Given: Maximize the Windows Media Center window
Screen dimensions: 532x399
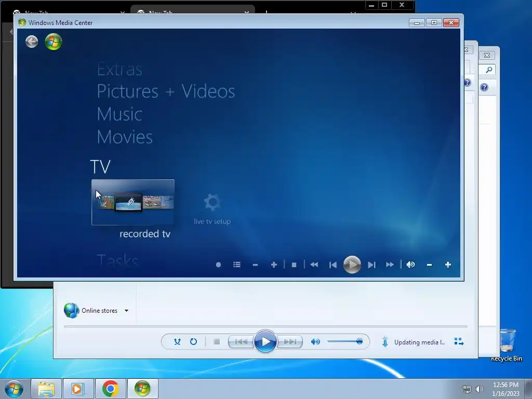Looking at the screenshot, I should [434, 23].
